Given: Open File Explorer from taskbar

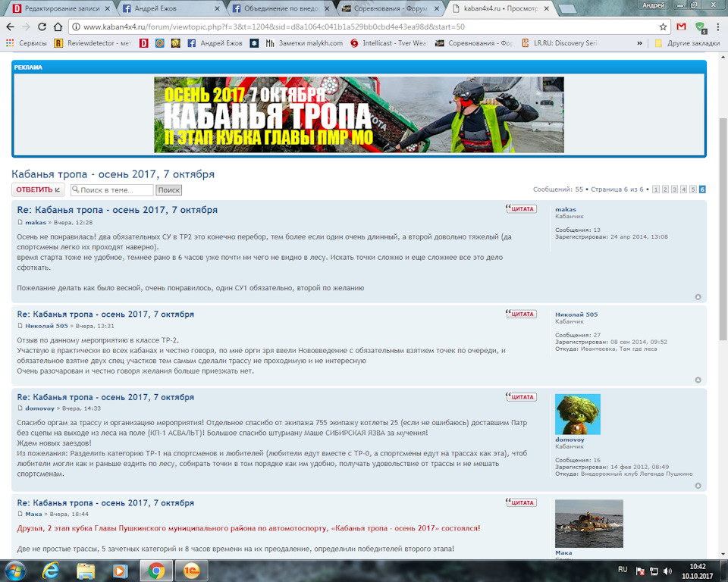Looking at the screenshot, I should [x=86, y=571].
